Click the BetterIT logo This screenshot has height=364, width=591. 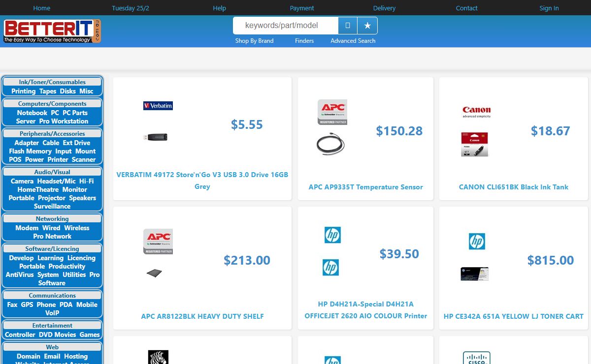[52, 31]
